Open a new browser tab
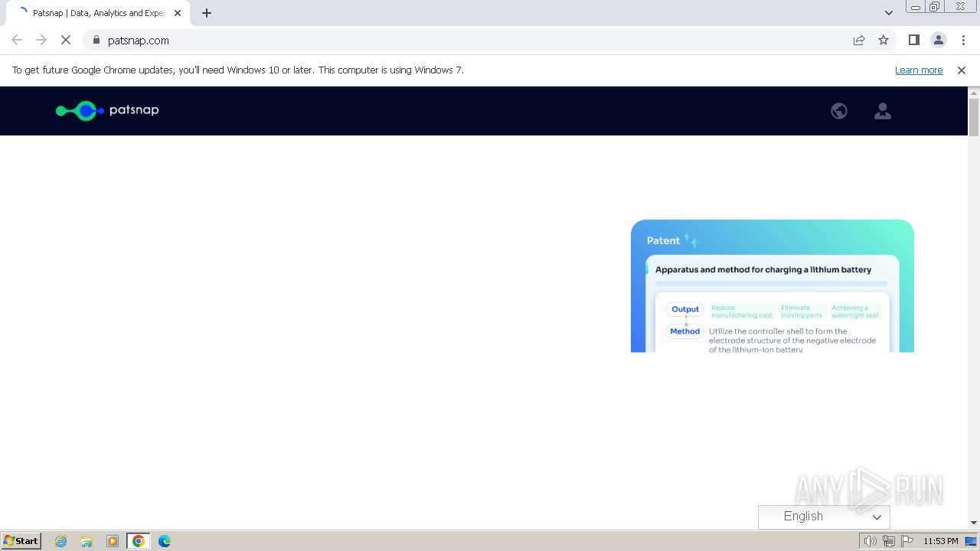980x551 pixels. pyautogui.click(x=207, y=13)
